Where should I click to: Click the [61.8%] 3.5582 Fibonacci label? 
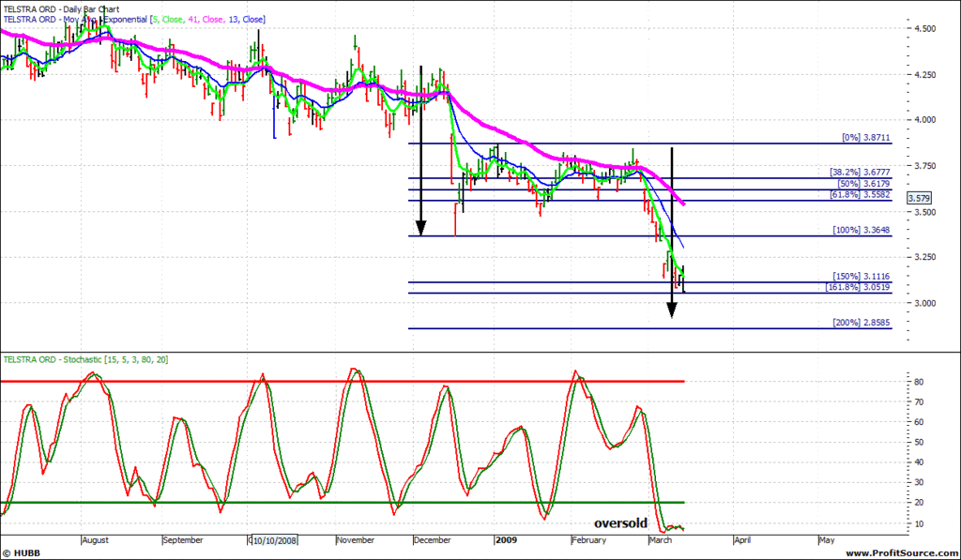coord(860,195)
